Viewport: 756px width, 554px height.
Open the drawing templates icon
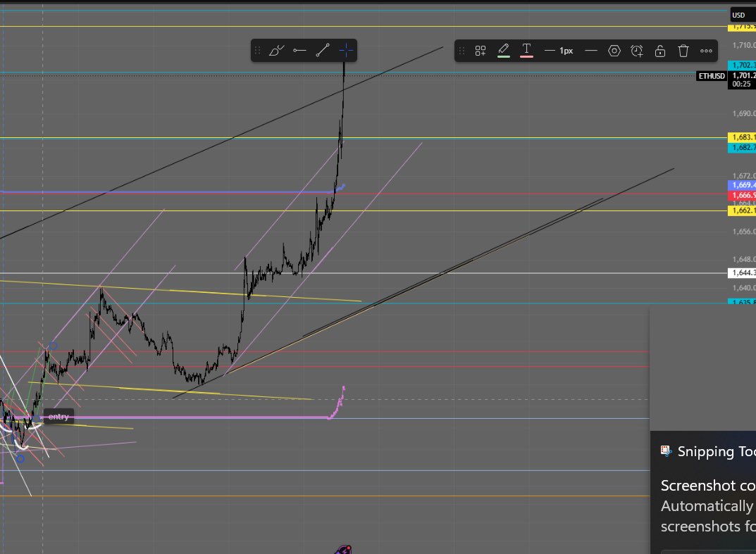coord(481,51)
